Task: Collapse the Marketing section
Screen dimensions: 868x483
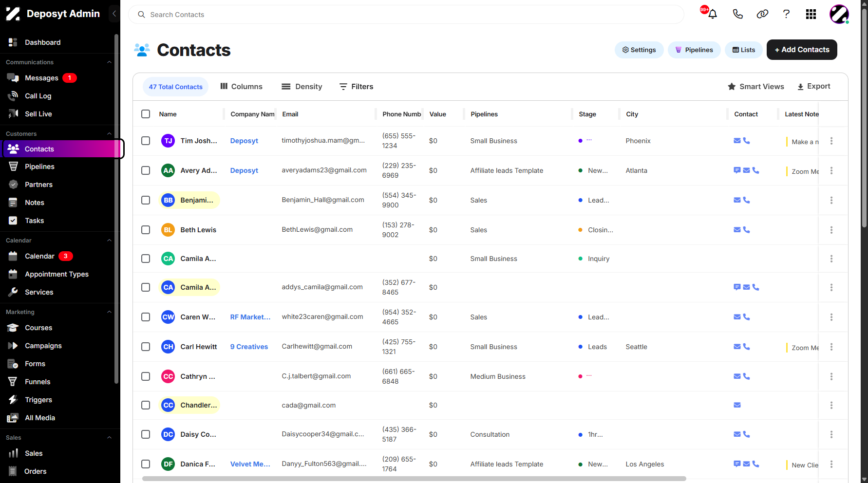Action: pyautogui.click(x=109, y=312)
